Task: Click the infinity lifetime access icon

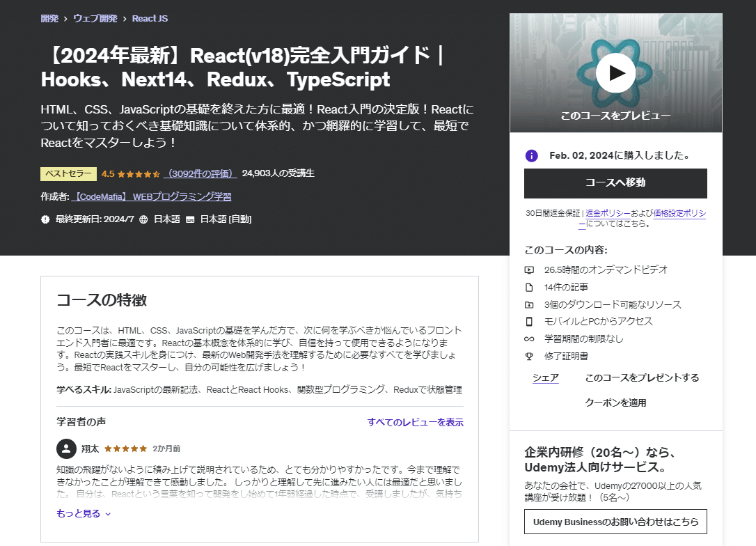Action: [x=529, y=339]
